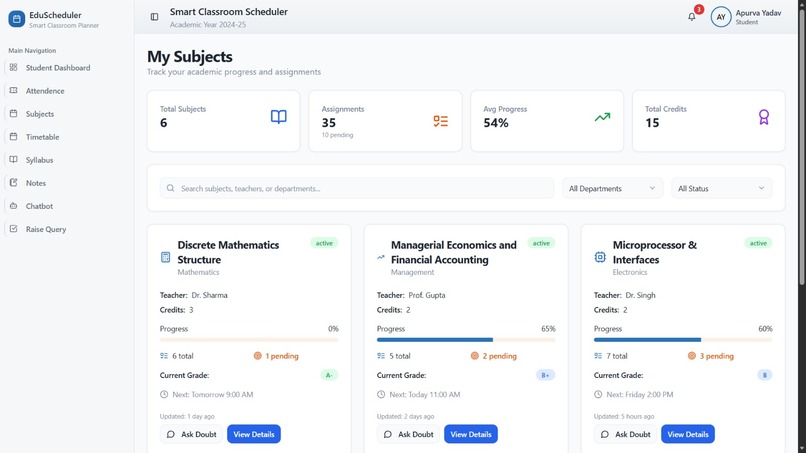Screen dimensions: 806x453
Task: Click the B+ grade badge
Action: point(545,375)
